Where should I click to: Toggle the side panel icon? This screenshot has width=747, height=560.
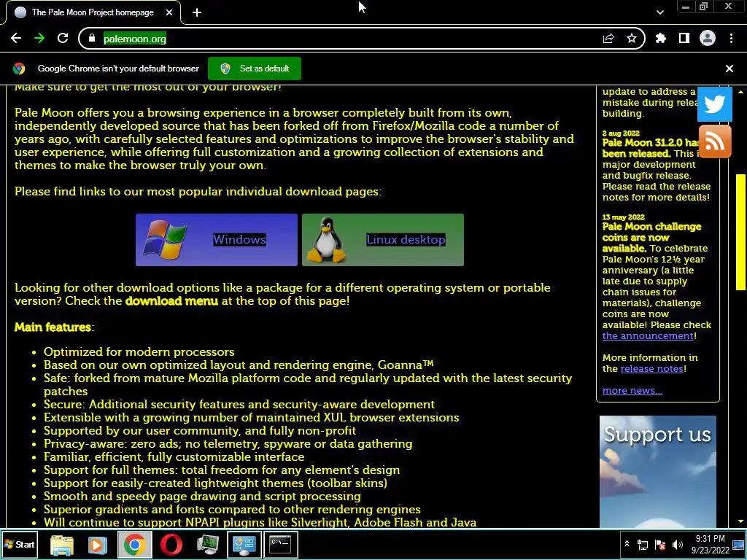pos(684,38)
